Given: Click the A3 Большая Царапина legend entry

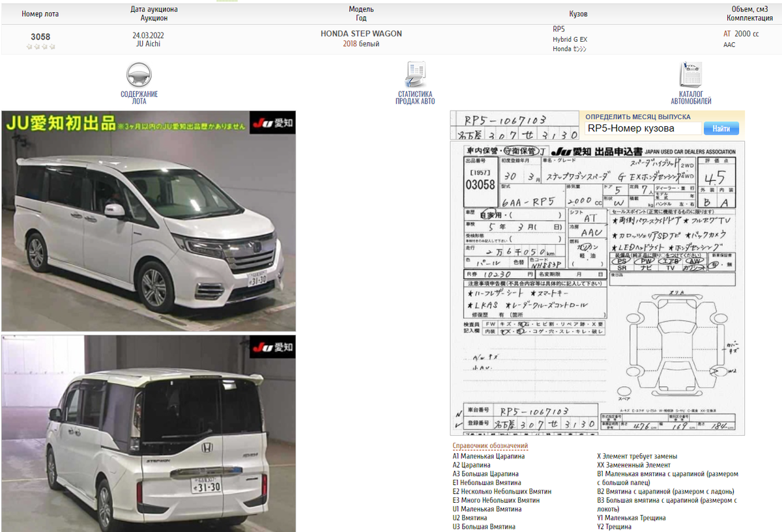Looking at the screenshot, I should [485, 474].
